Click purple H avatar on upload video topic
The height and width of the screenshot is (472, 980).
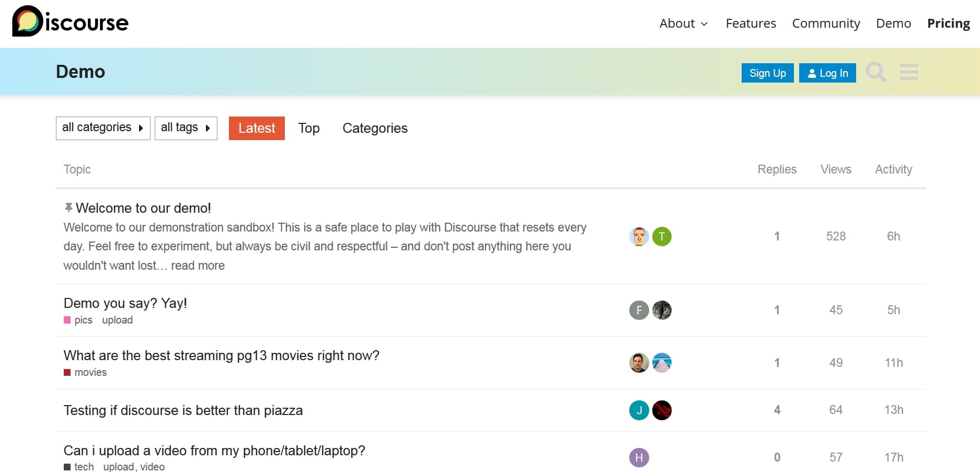(639, 457)
